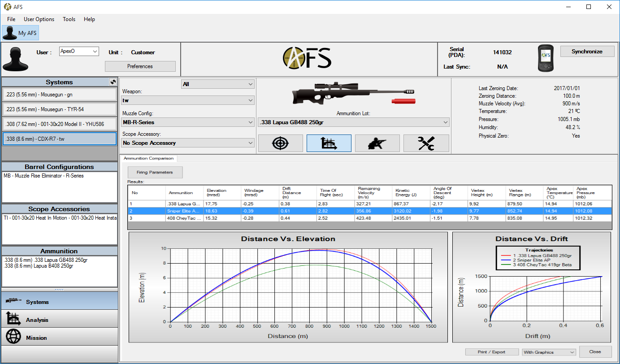Expand the With Graphics dropdown

tap(549, 352)
